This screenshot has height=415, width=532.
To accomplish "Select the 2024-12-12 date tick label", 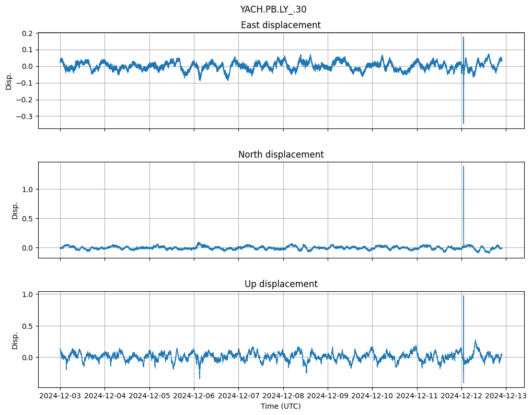I will [x=461, y=396].
